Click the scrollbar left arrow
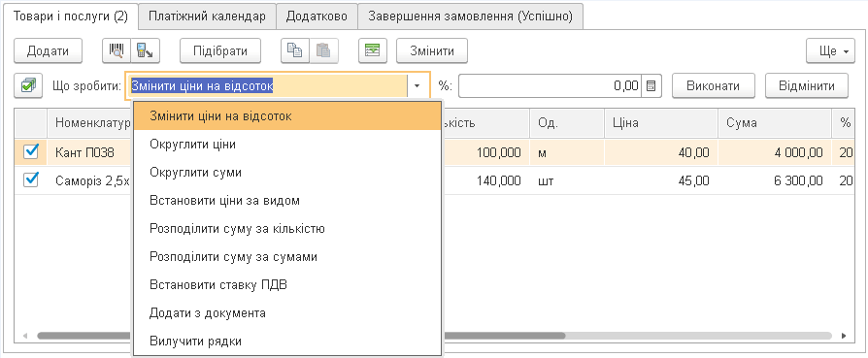The image size is (868, 358). click(x=24, y=336)
